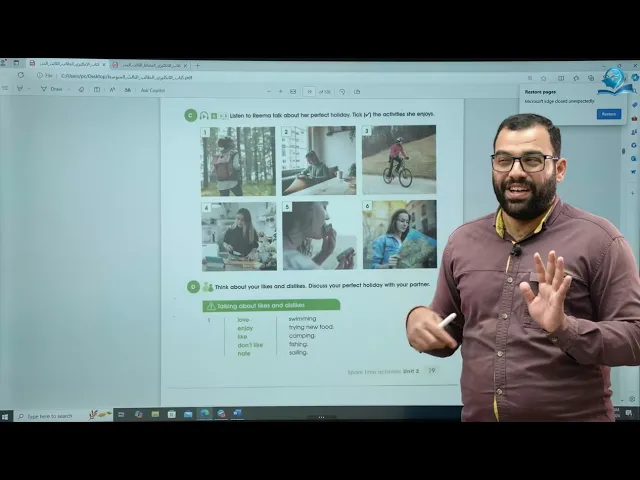The height and width of the screenshot is (480, 640).
Task: Click Ask Copilot in PDF toolbar
Action: tap(153, 91)
